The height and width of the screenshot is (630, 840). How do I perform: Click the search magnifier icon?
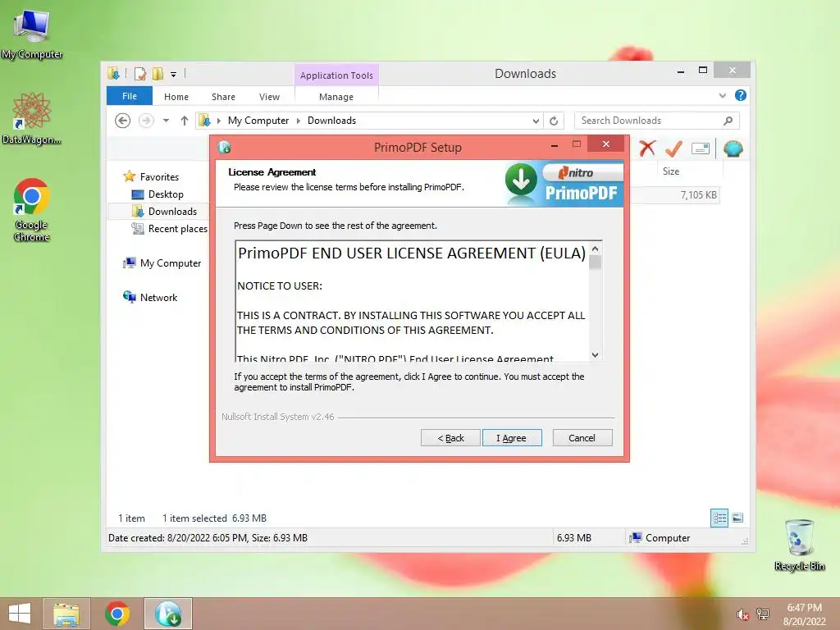pyautogui.click(x=728, y=121)
